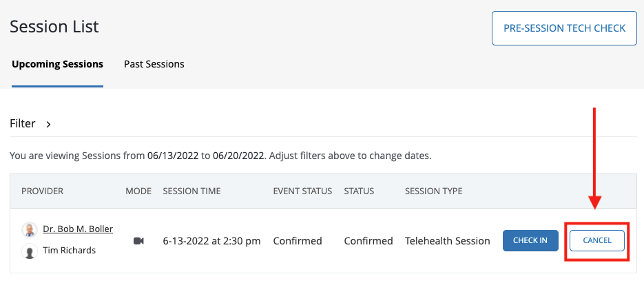This screenshot has height=283, width=644.
Task: Click Tim Richards' silhouette avatar icon
Action: click(x=30, y=251)
